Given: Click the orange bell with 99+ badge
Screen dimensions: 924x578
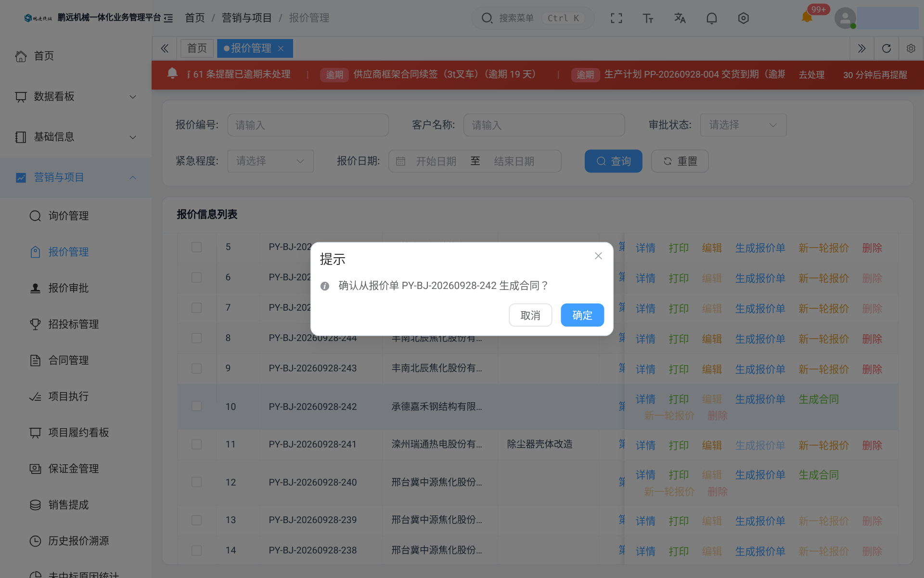Looking at the screenshot, I should pos(807,17).
